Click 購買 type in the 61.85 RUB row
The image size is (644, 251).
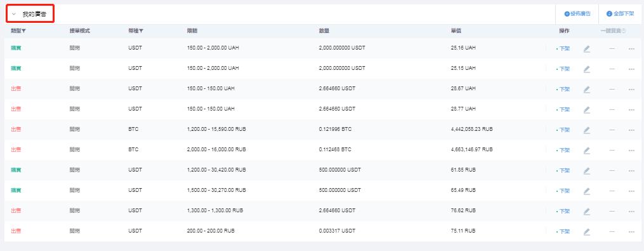click(16, 170)
